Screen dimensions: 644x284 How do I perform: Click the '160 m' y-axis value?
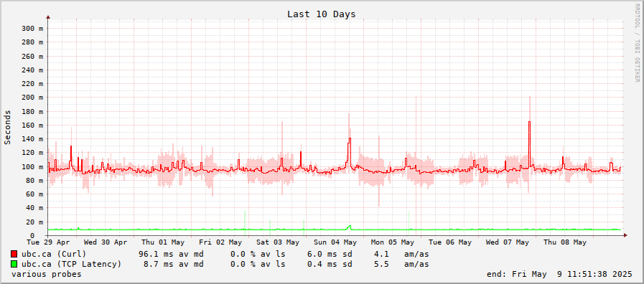pos(32,126)
